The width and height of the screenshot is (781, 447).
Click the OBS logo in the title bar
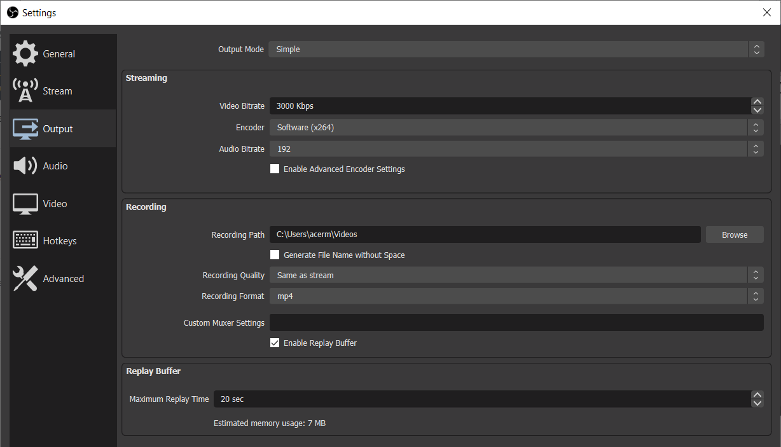pyautogui.click(x=12, y=12)
